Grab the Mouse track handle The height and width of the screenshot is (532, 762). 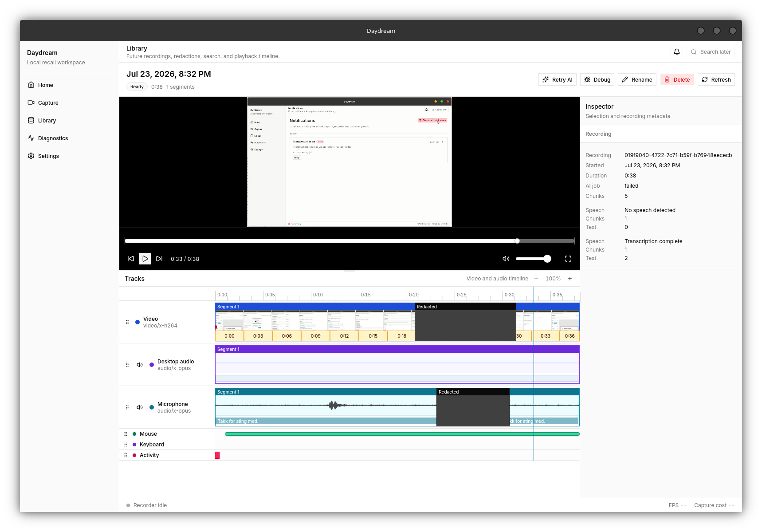click(x=126, y=434)
